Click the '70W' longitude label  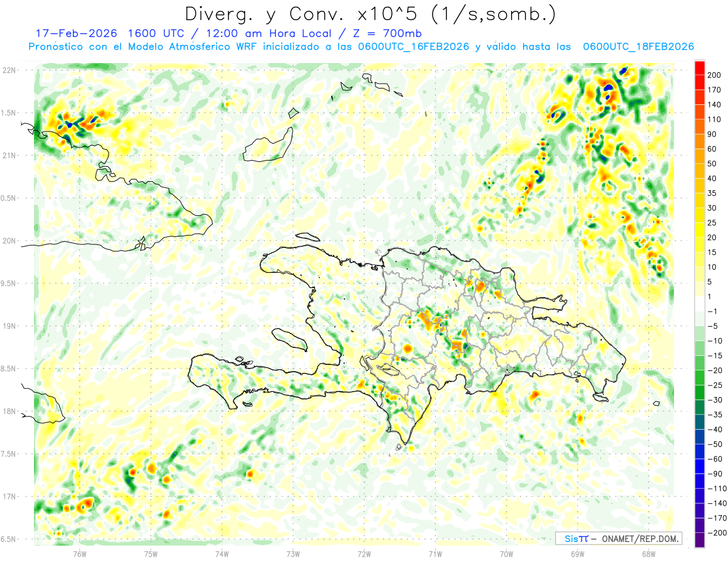(507, 554)
